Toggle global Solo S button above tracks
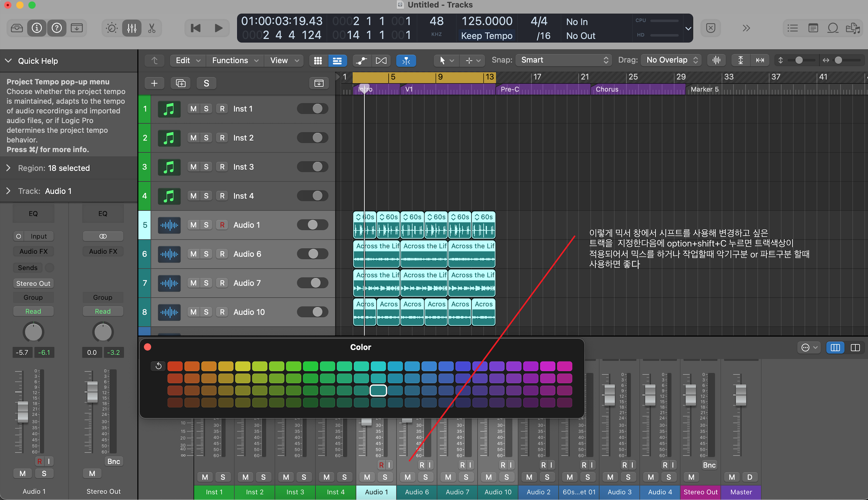 coord(206,83)
